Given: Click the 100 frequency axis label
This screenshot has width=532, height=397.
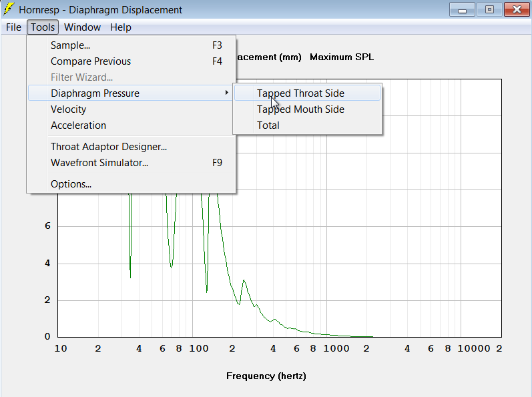Looking at the screenshot, I should coord(199,348).
